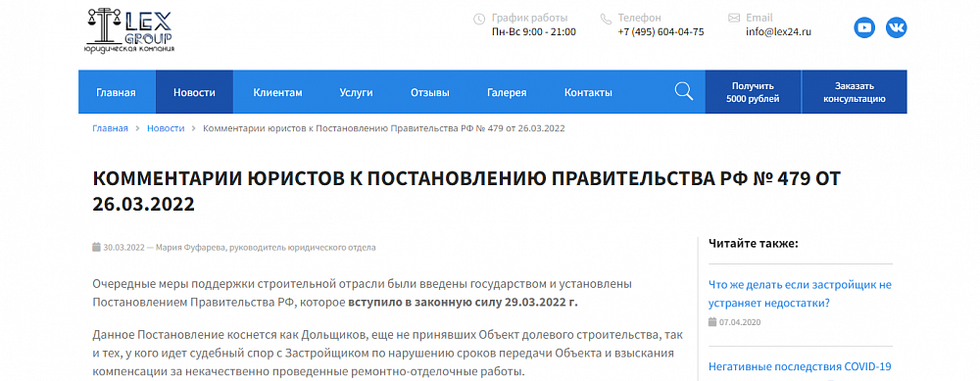Click the График работы label
The image size is (980, 381).
pos(529,18)
